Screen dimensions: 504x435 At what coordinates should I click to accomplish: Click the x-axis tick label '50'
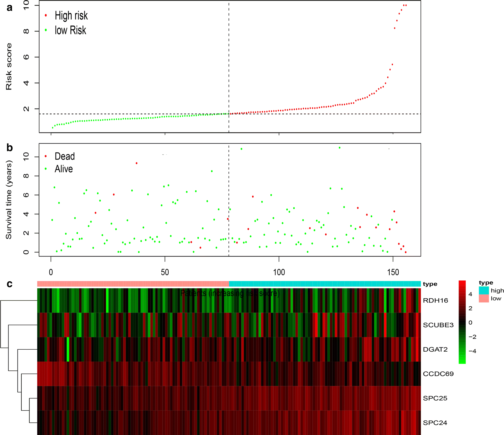pos(165,272)
